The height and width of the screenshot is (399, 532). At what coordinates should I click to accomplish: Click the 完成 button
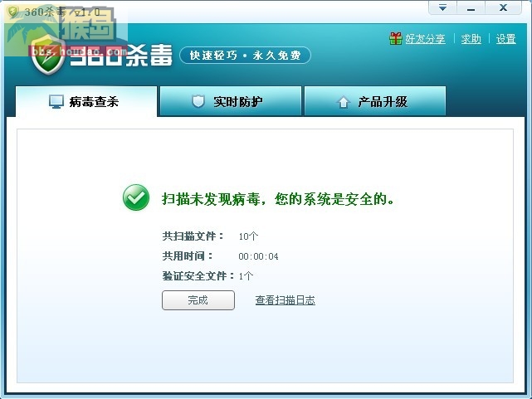click(x=198, y=300)
